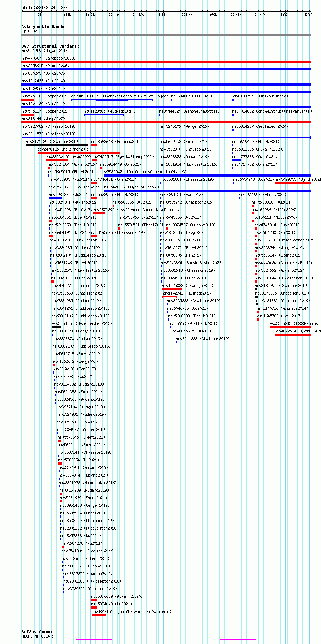
Task: Select nsv5576649 (Ebert2021) label
Action: (x=82, y=437)
